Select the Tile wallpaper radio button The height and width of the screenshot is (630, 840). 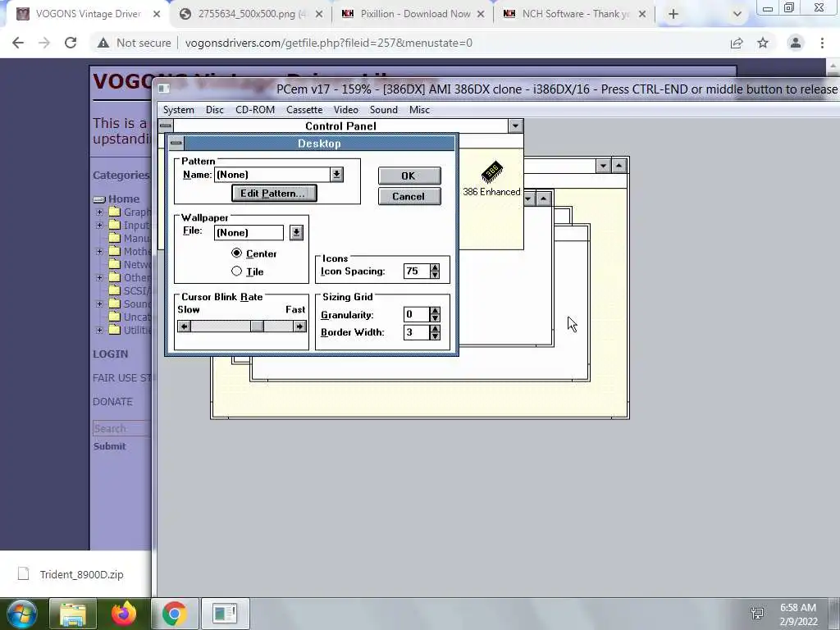(236, 271)
